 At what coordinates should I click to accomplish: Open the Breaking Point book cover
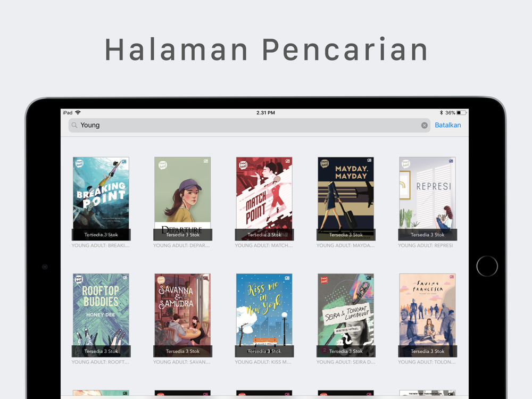(x=101, y=198)
